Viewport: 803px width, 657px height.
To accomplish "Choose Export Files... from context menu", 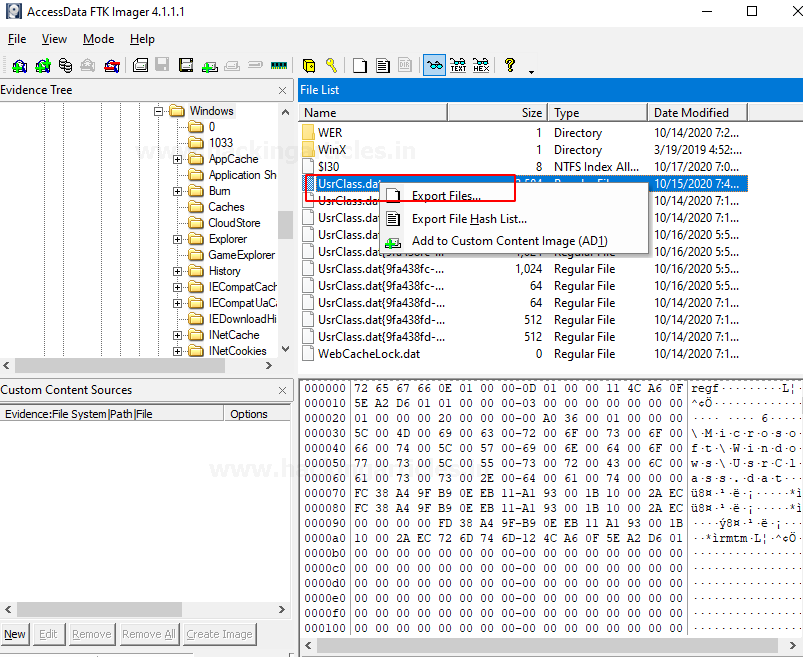I will (514, 196).
